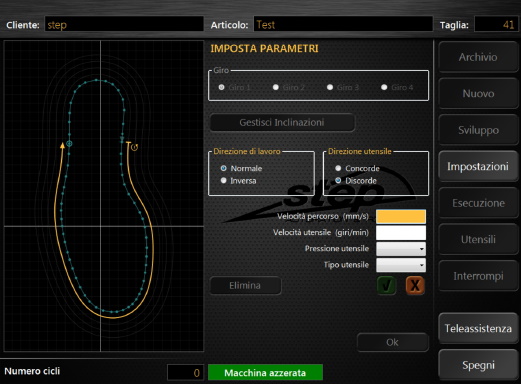Select Giro 2 radio button

pyautogui.click(x=276, y=87)
